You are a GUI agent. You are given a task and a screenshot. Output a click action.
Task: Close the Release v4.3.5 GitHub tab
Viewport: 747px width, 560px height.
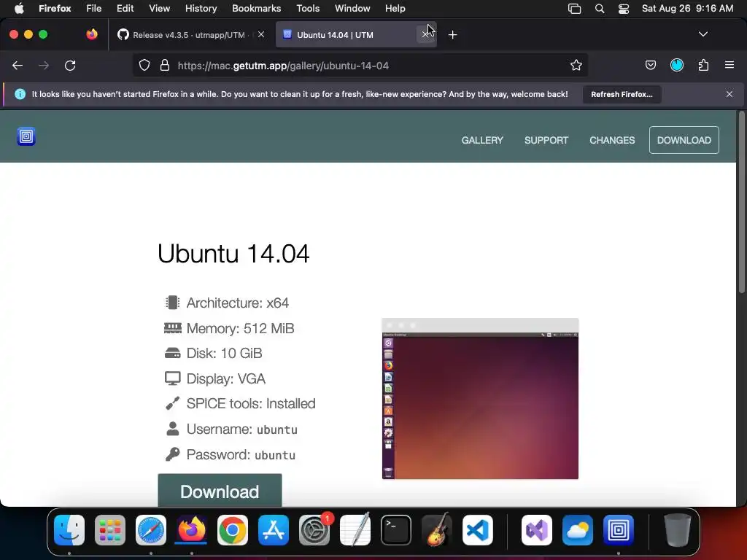point(261,34)
